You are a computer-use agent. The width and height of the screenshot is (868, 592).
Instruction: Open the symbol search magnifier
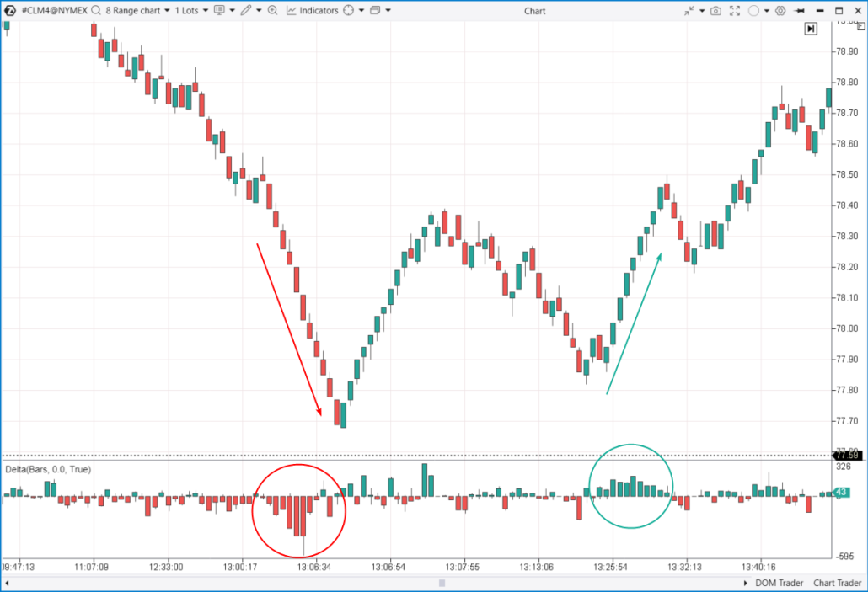coord(95,10)
